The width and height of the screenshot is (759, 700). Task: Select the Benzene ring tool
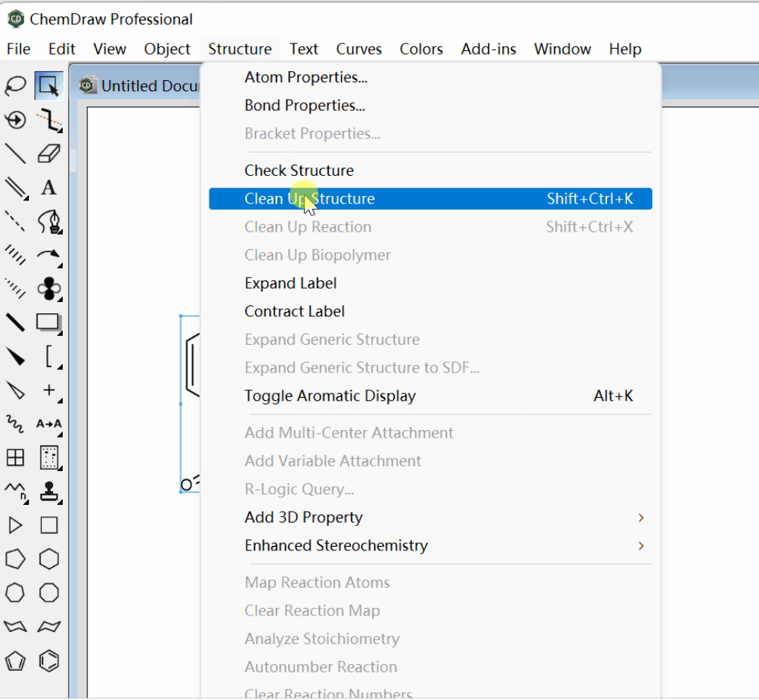[49, 661]
